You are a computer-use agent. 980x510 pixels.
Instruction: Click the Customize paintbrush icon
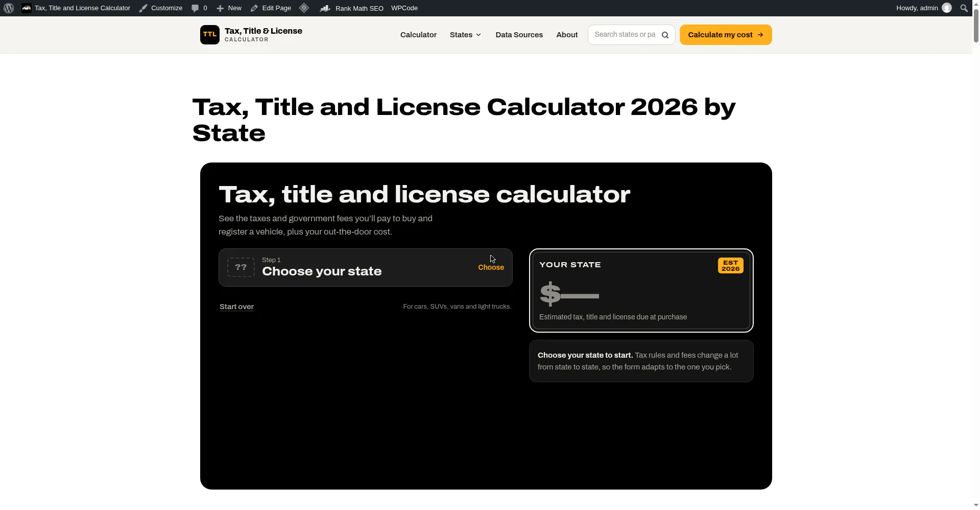coord(144,8)
